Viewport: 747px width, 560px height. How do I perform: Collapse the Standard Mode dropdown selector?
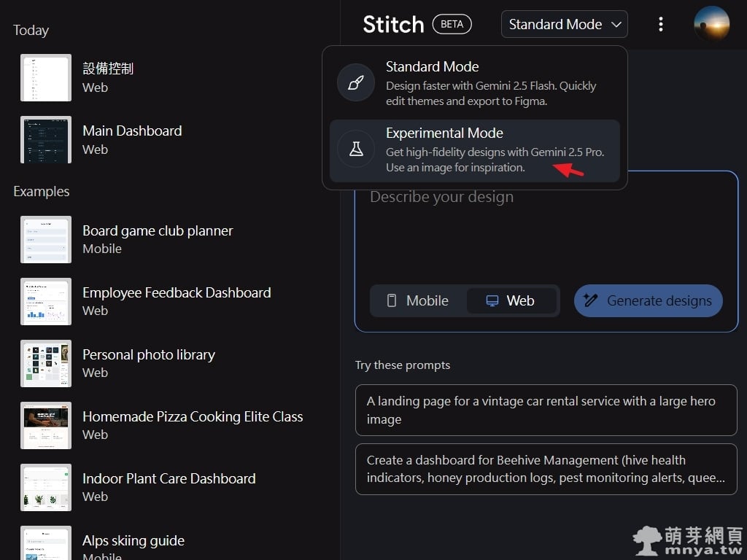(564, 24)
